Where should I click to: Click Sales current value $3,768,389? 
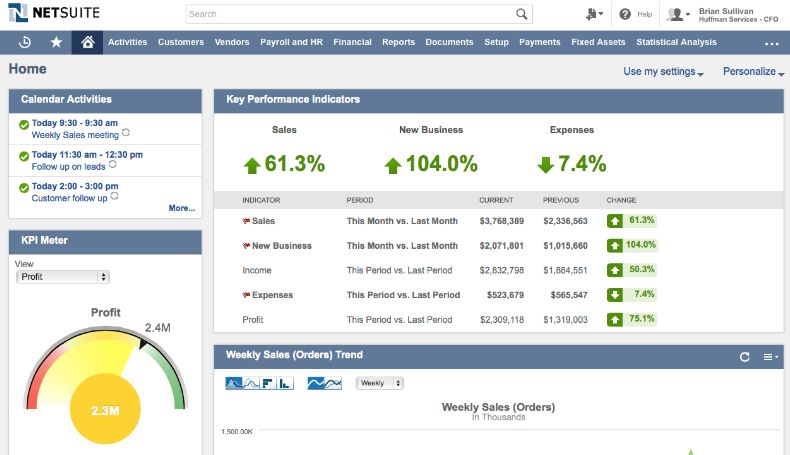[x=502, y=221]
